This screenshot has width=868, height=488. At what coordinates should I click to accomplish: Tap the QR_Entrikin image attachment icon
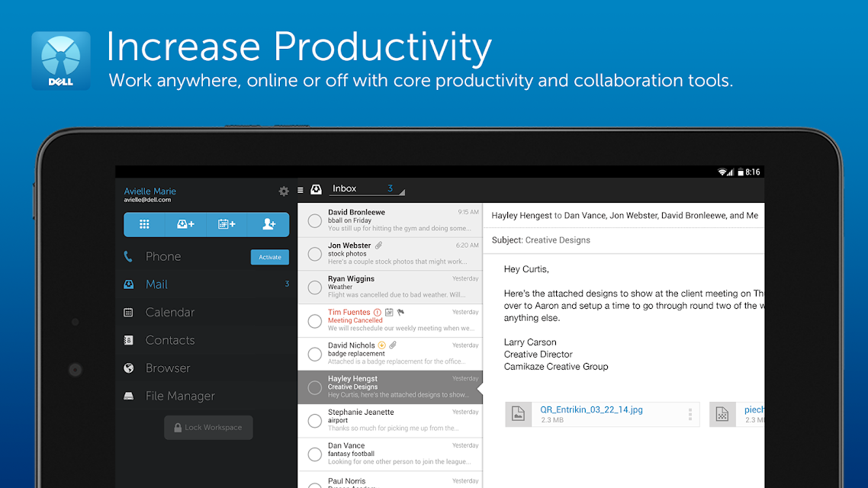click(519, 414)
